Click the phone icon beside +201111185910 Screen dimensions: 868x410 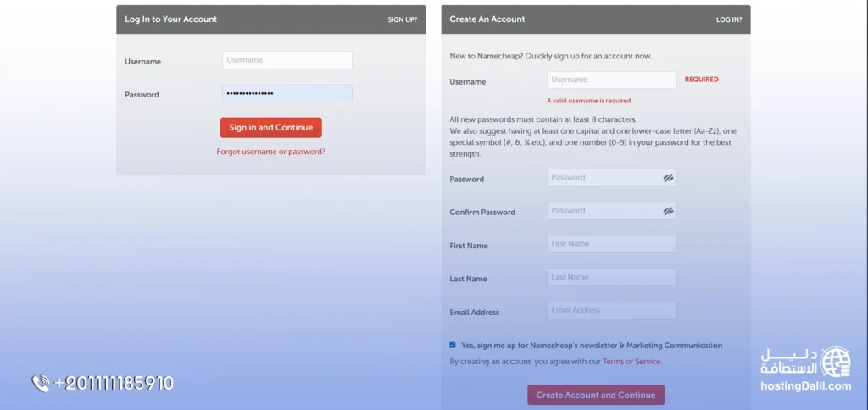pyautogui.click(x=41, y=384)
